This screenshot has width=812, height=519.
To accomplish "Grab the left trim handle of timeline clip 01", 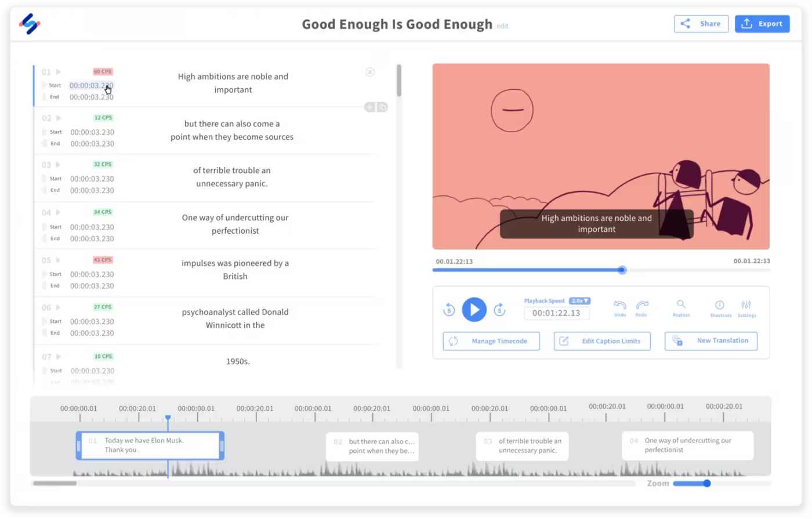I will pos(79,446).
